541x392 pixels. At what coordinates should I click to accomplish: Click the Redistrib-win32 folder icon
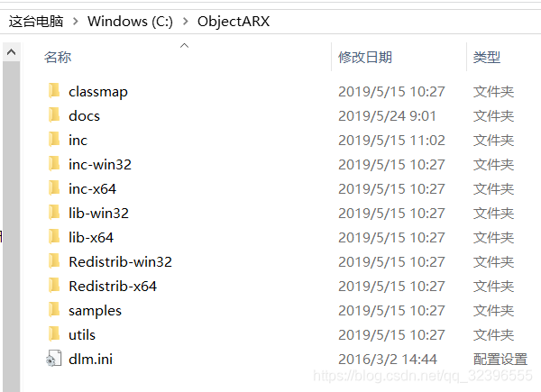point(54,261)
